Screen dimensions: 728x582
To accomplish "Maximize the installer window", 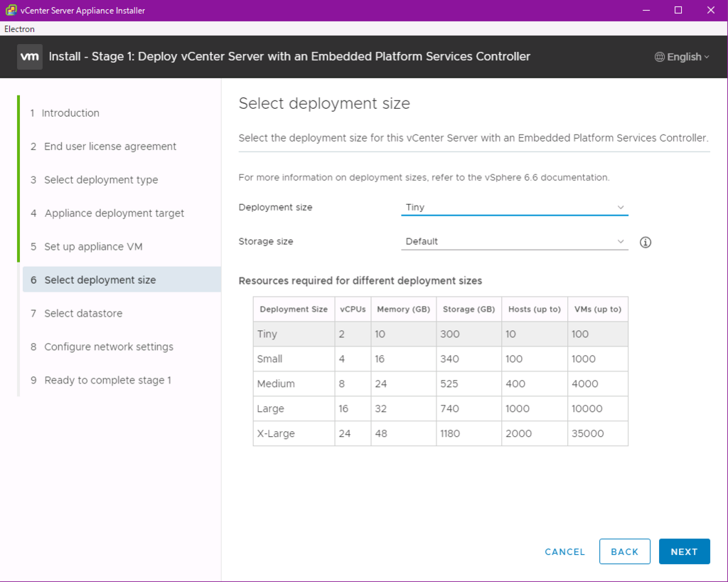I will (678, 10).
